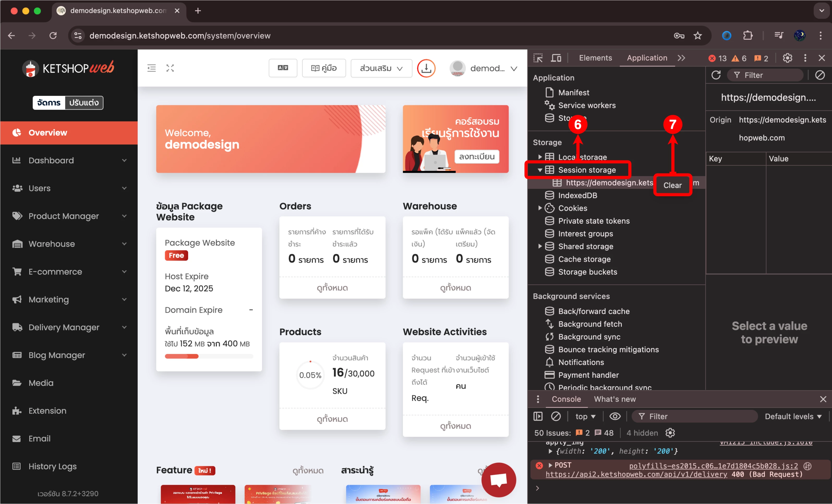
Task: Select Service workers in Application panel
Action: 587,105
